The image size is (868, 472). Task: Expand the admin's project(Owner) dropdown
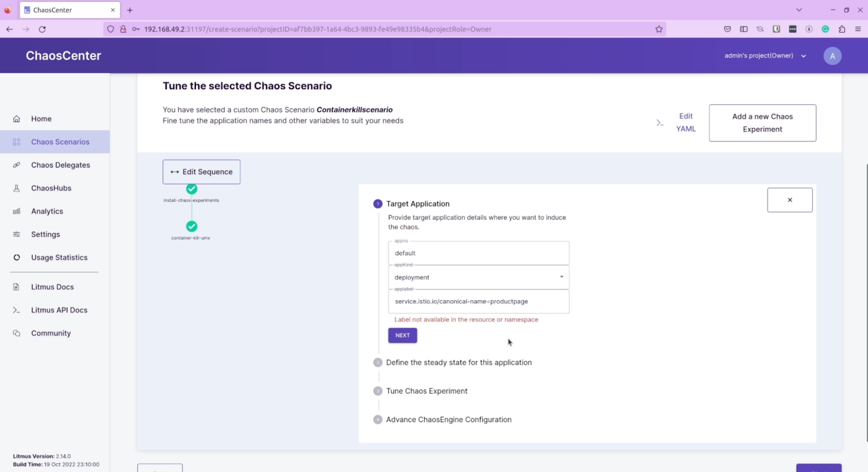(765, 56)
